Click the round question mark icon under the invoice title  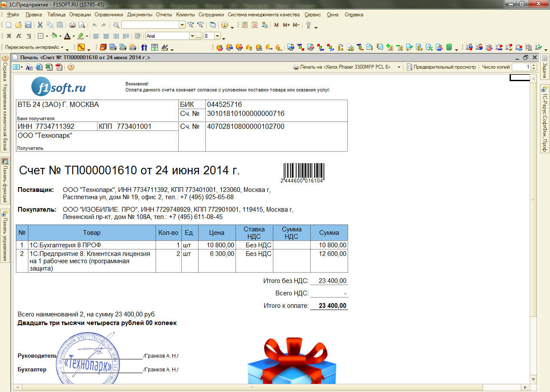tap(71, 67)
